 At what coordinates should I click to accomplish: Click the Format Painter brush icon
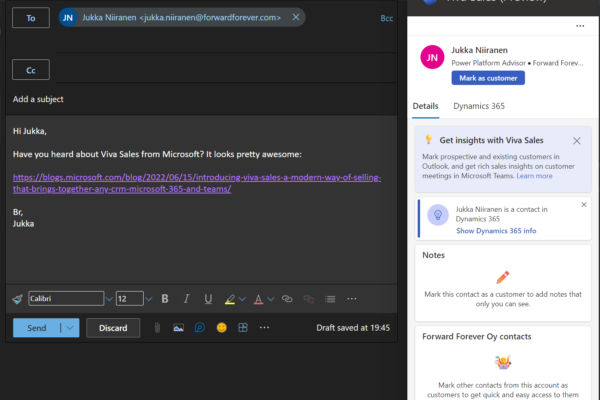pyautogui.click(x=17, y=299)
